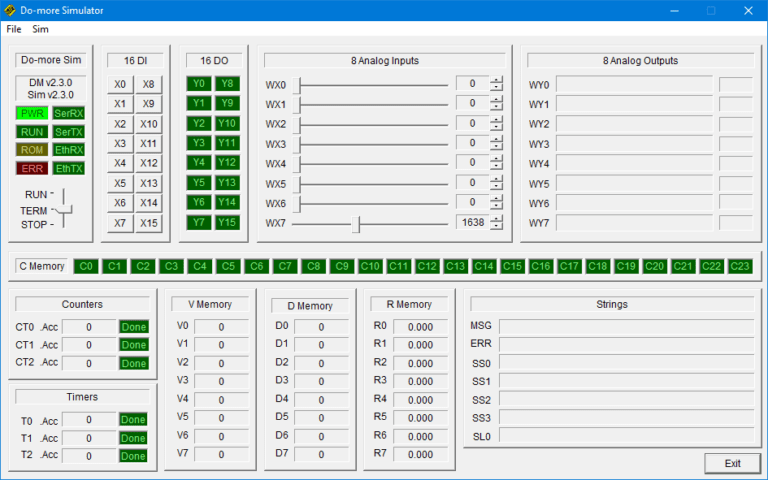Image resolution: width=768 pixels, height=480 pixels.
Task: Click digital output Y11 indicator
Action: 227,143
